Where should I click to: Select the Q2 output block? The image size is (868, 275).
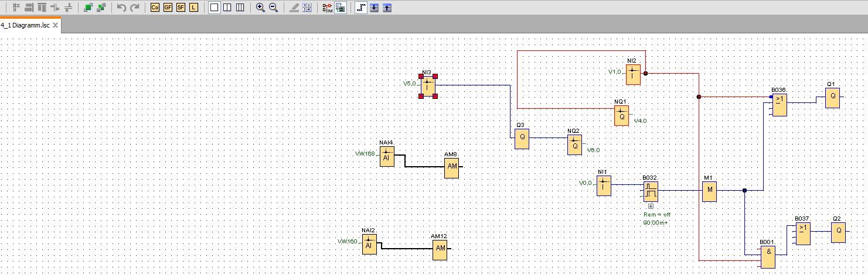(x=838, y=232)
